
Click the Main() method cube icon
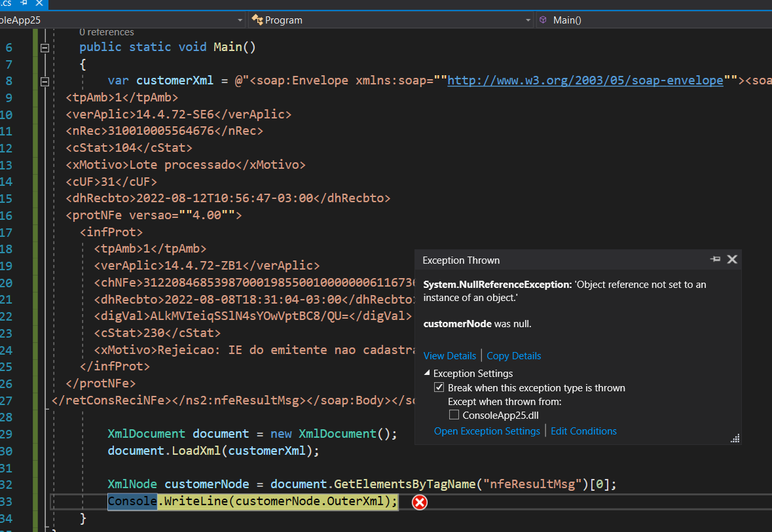click(543, 20)
